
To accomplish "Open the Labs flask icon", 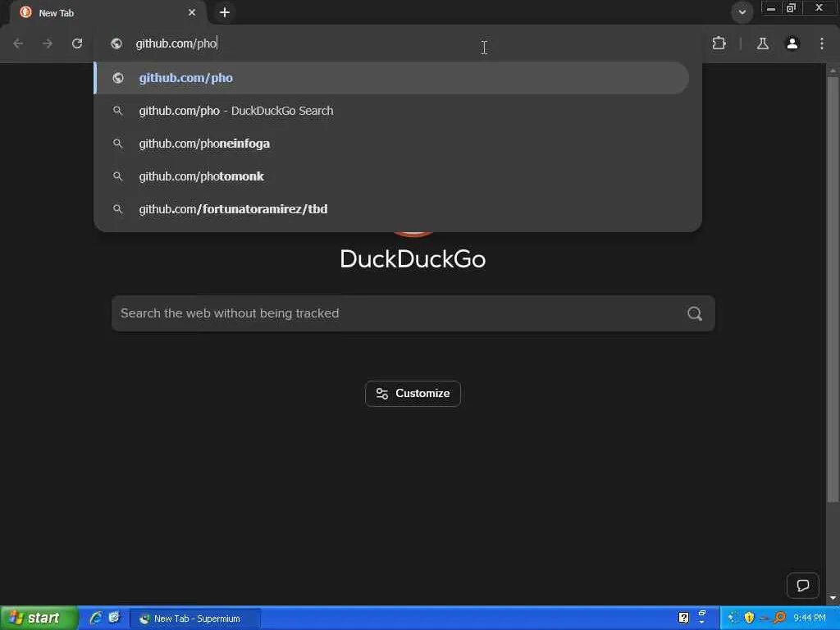I will pos(763,43).
